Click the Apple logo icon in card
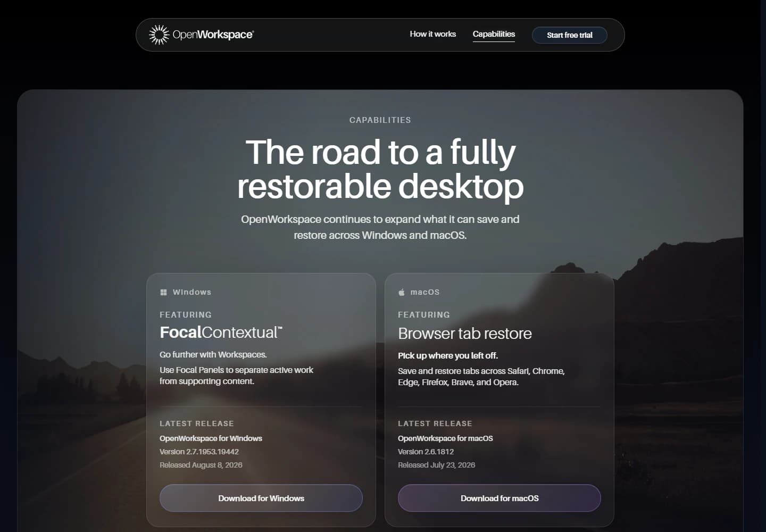The image size is (766, 532). click(x=402, y=292)
